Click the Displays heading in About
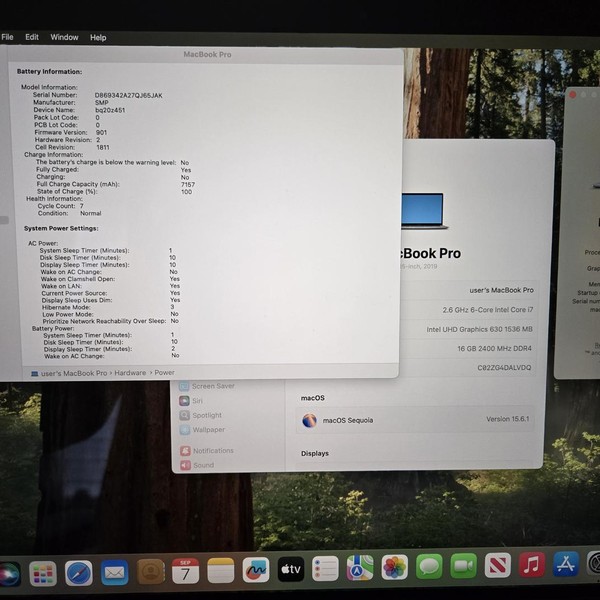The width and height of the screenshot is (600, 600). point(315,453)
